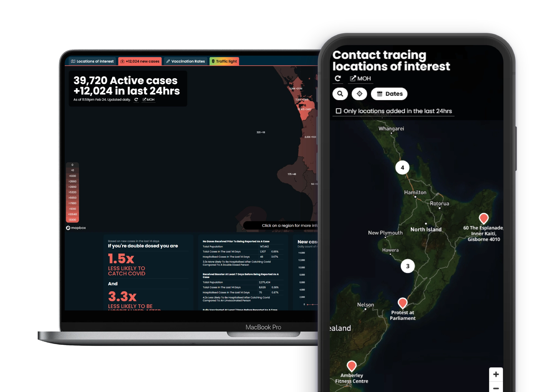
Task: Click the Mapbox logo attribution
Action: tap(76, 228)
